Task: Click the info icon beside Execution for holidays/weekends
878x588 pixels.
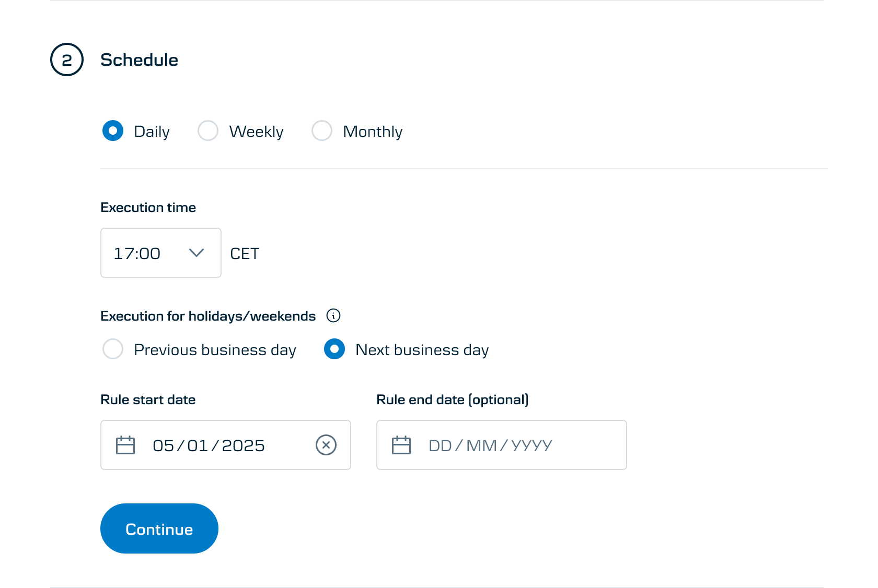Action: (333, 315)
